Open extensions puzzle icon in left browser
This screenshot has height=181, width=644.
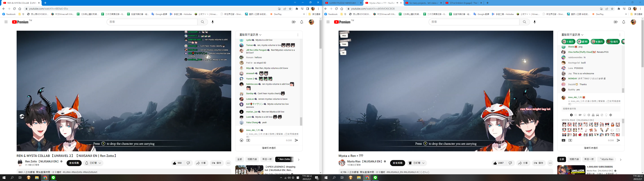(x=297, y=9)
